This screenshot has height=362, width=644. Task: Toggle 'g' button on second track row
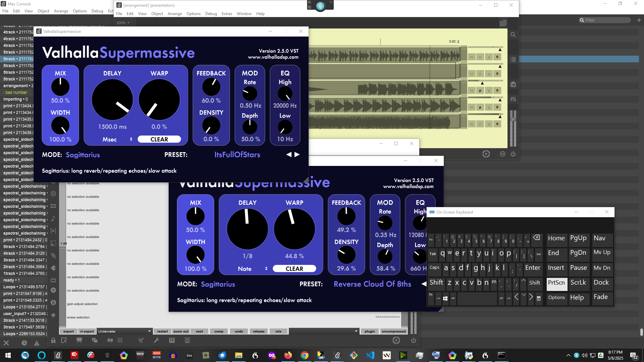[489, 74]
